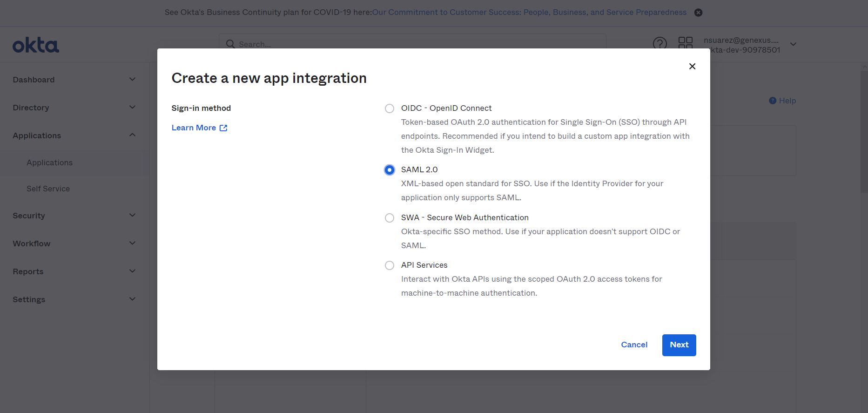The width and height of the screenshot is (868, 413).
Task: Expand the Settings sidebar chevron
Action: point(132,299)
